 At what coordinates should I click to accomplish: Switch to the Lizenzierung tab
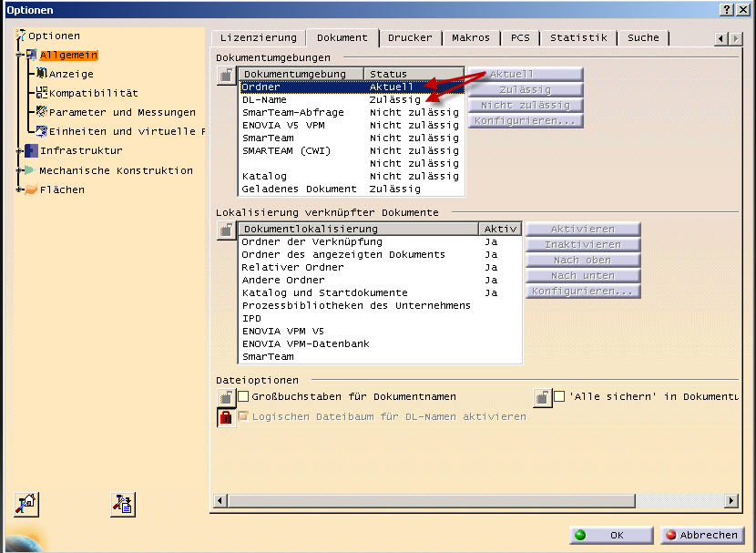[x=259, y=37]
